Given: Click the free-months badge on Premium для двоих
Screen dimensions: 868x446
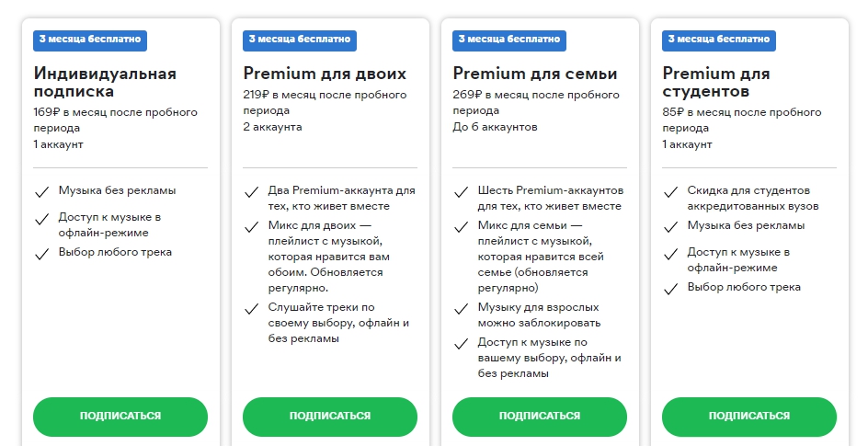Looking at the screenshot, I should point(300,40).
